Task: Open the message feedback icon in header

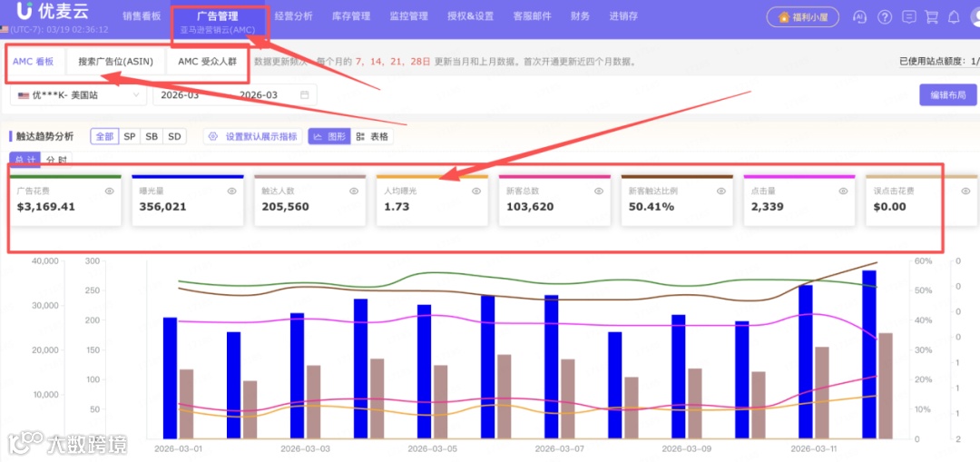Action: [910, 17]
